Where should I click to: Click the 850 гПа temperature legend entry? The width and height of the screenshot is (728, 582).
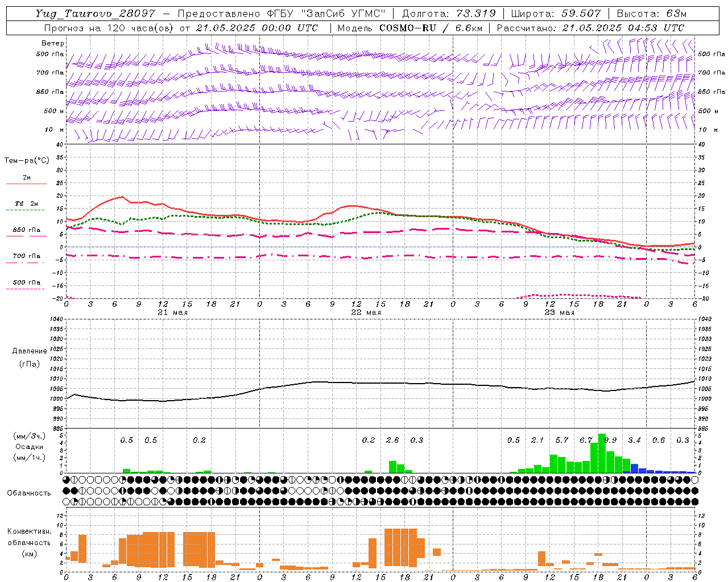point(26,230)
